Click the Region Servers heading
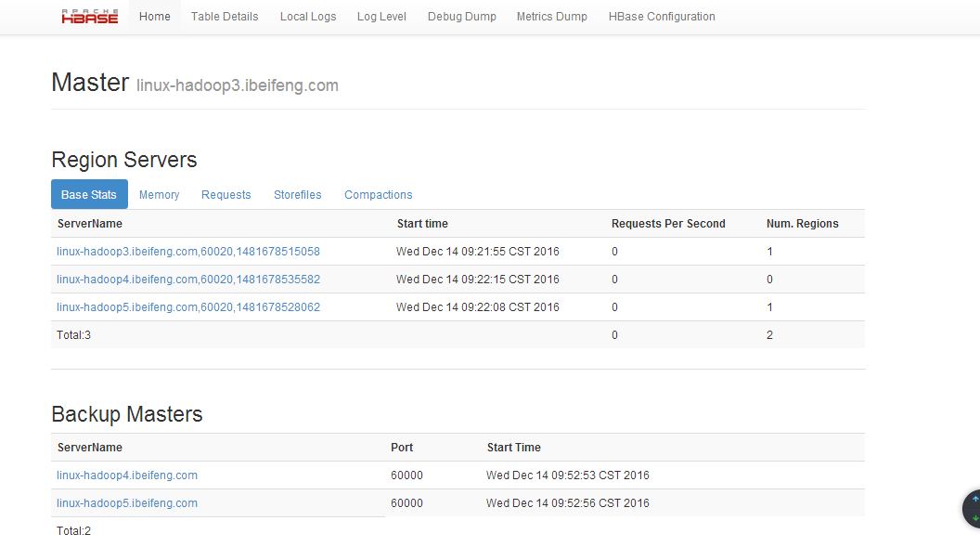The height and width of the screenshot is (547, 980). pos(124,160)
